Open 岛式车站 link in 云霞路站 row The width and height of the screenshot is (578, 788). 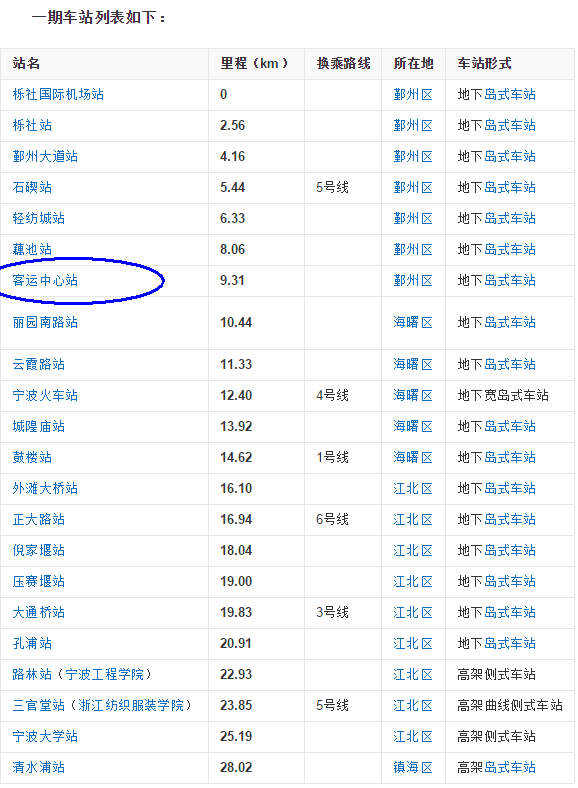coord(510,364)
